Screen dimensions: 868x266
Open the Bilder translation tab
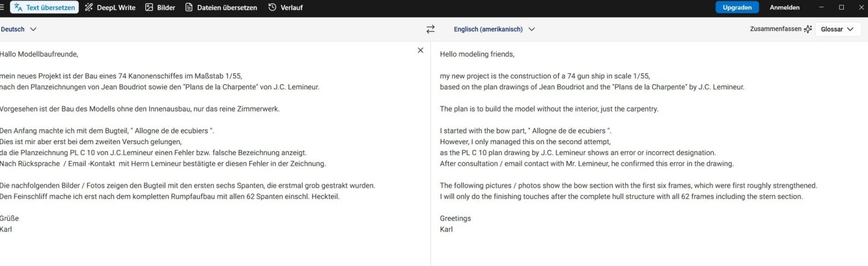160,7
